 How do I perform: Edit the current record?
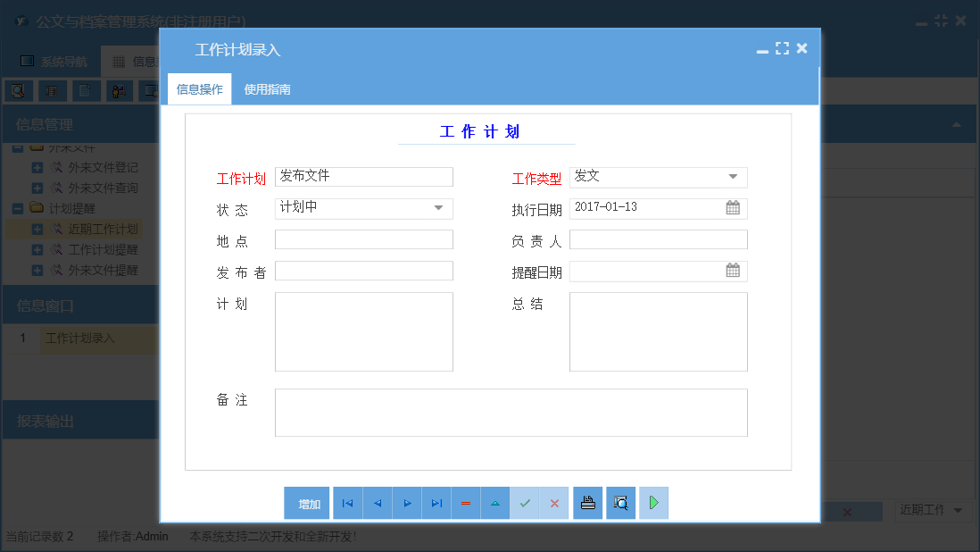pyautogui.click(x=494, y=503)
